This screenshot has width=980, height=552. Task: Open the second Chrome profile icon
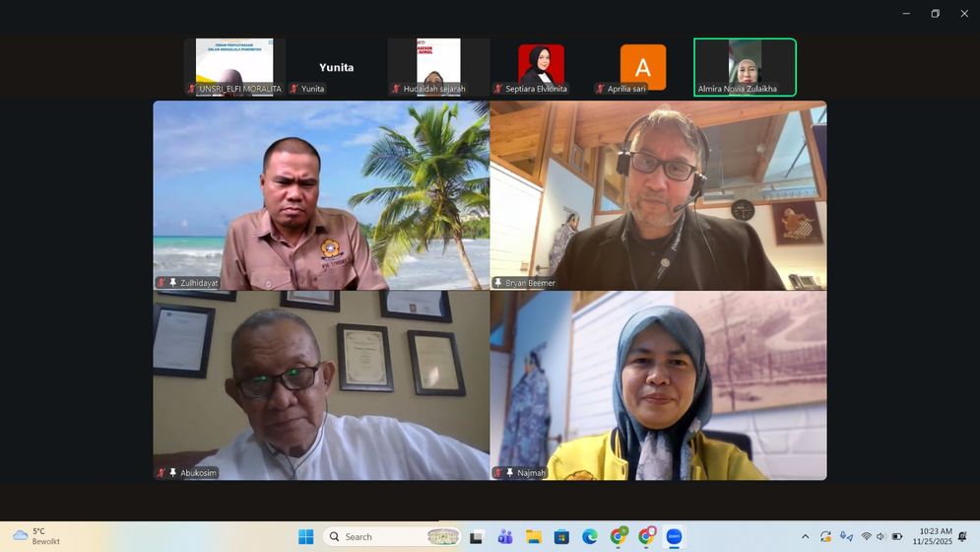[x=646, y=536]
